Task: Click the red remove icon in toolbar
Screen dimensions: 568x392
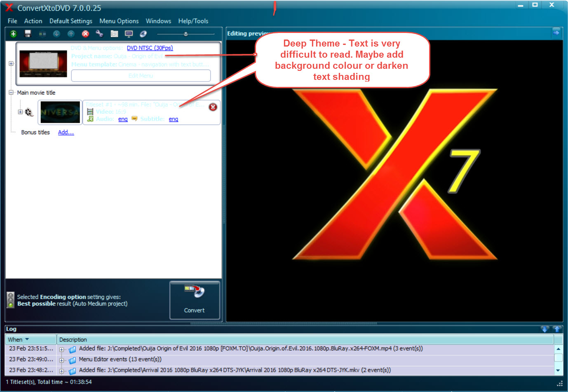Action: point(85,34)
